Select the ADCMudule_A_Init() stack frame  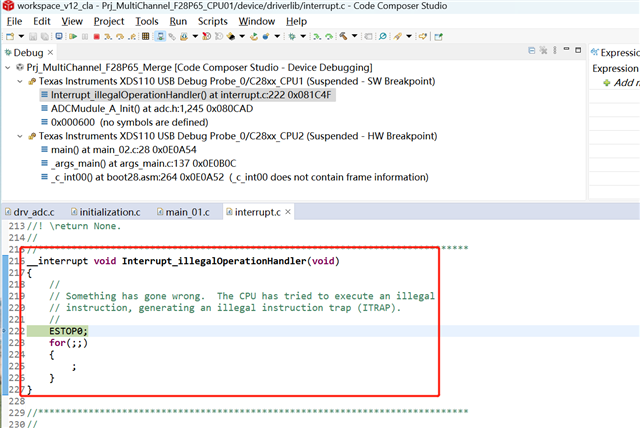147,109
